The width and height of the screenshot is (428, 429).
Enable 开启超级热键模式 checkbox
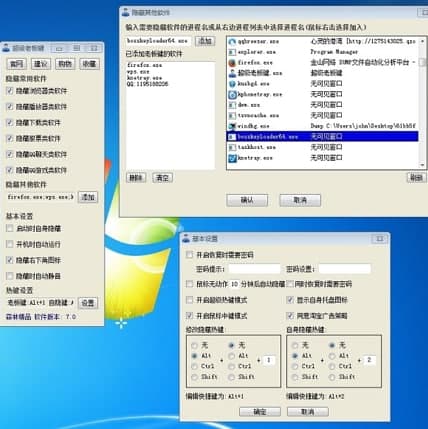pyautogui.click(x=189, y=300)
